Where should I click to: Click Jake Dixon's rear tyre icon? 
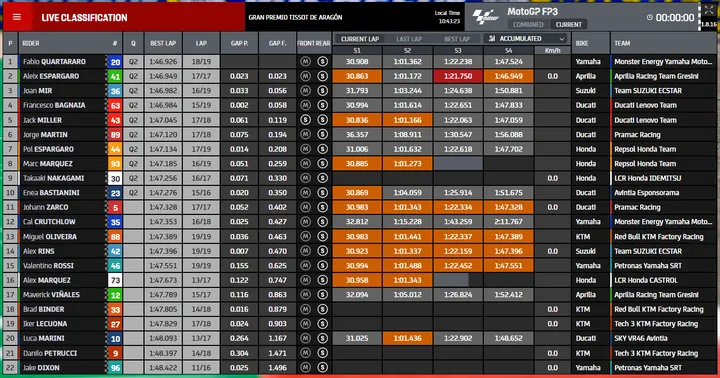pos(322,367)
